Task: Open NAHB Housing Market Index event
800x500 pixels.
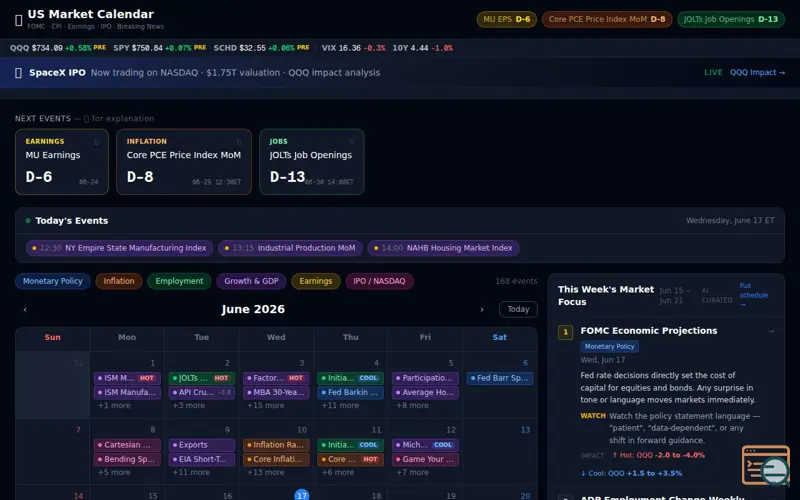Action: point(443,248)
